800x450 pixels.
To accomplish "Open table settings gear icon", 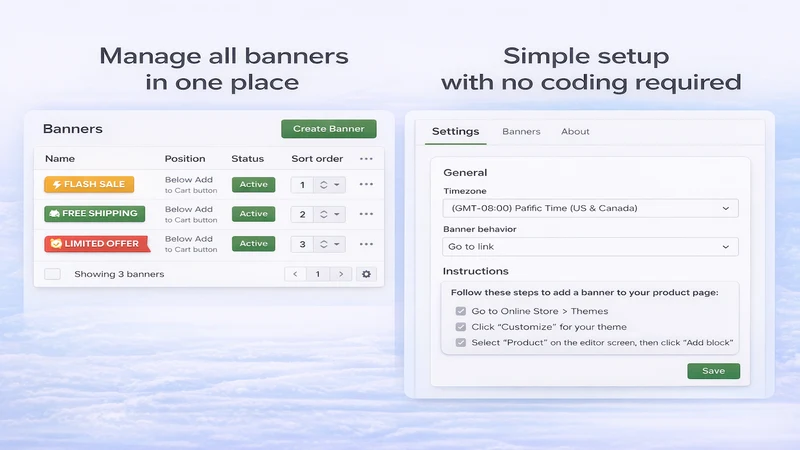I will coord(366,274).
